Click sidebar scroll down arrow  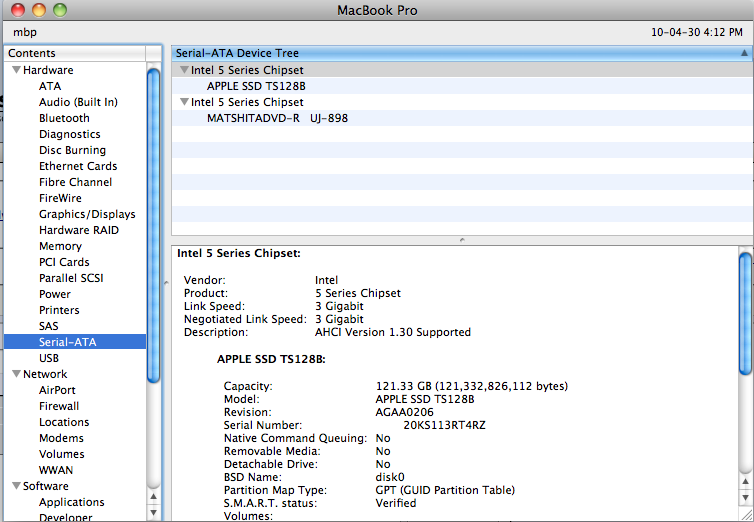tap(153, 512)
